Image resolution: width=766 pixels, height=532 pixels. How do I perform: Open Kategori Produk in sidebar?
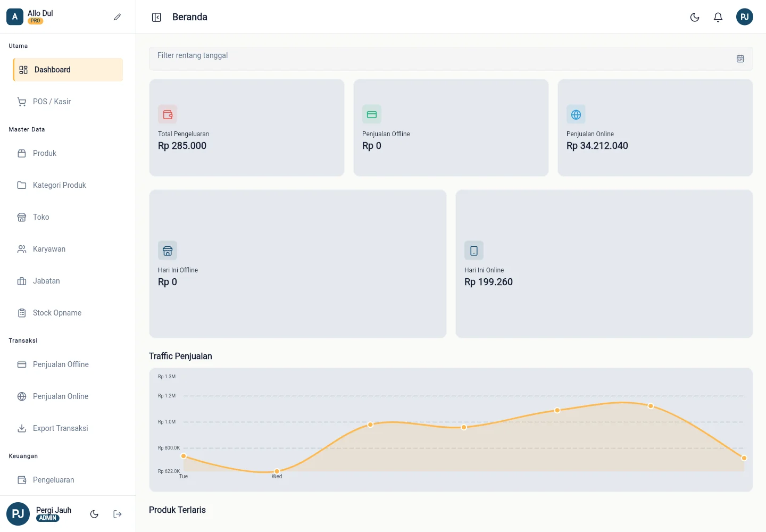pyautogui.click(x=68, y=185)
